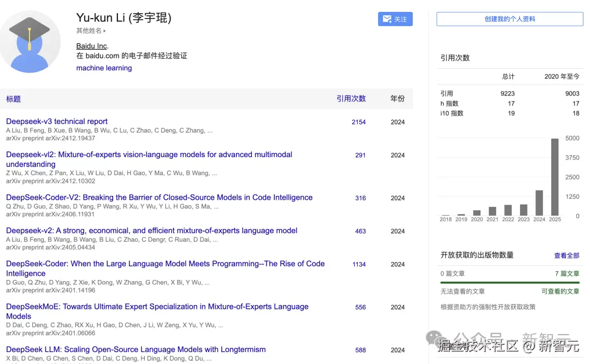Click create my profile (创建我的个人资料) button
This screenshot has height=364, width=590.
510,19
